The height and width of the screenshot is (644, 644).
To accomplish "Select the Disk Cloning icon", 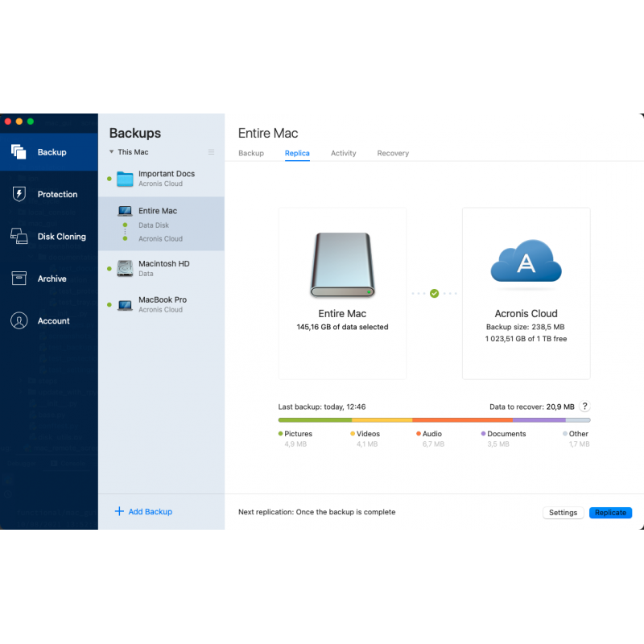I will [x=19, y=237].
